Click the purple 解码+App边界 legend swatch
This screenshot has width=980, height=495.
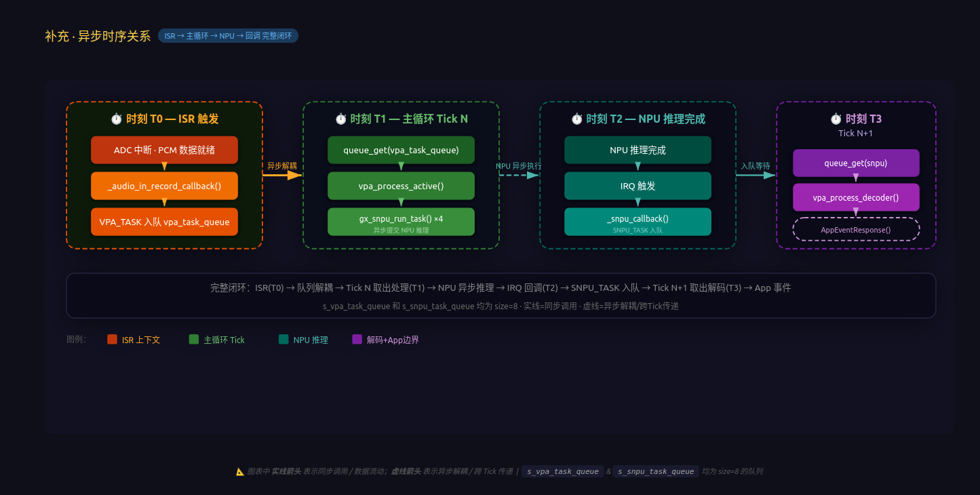[357, 340]
